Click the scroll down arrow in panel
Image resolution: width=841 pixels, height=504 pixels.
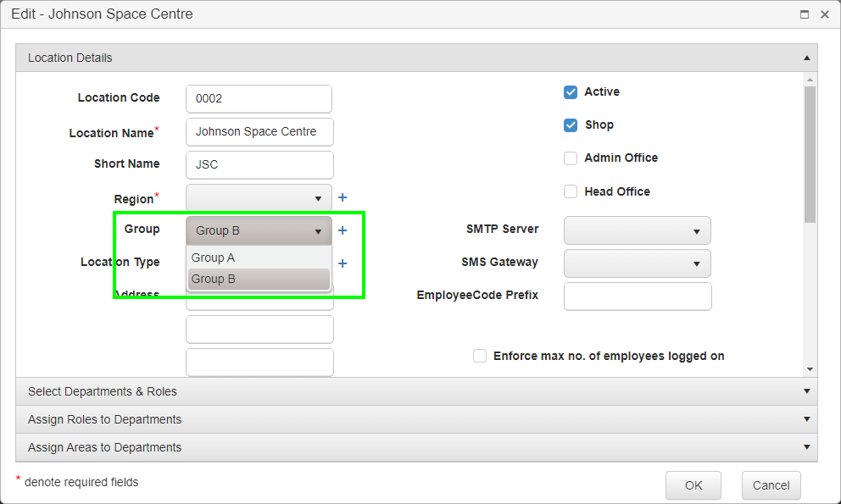click(810, 369)
